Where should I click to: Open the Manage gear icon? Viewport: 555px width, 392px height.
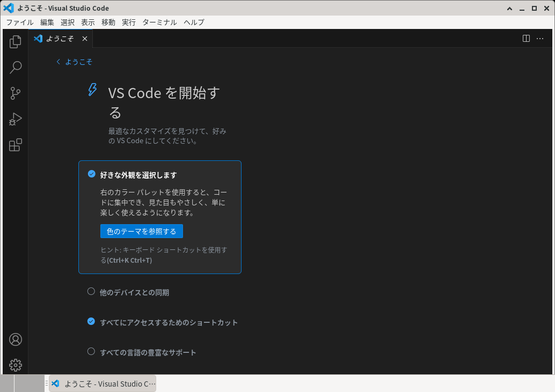tap(15, 365)
